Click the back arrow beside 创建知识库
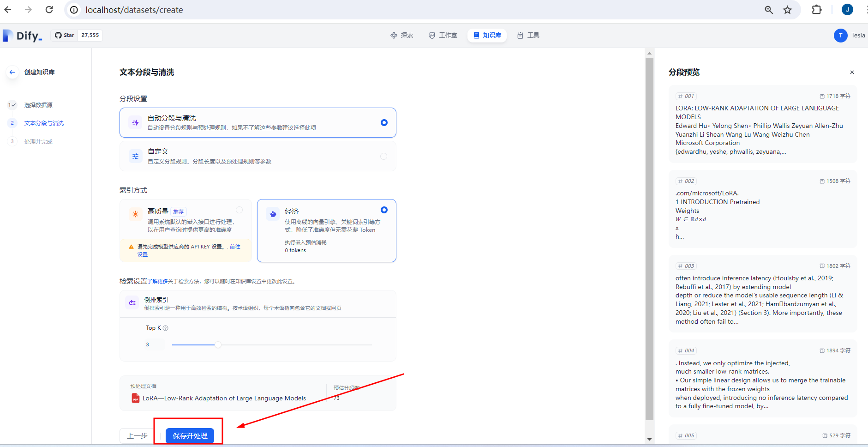This screenshot has width=868, height=447. tap(12, 72)
